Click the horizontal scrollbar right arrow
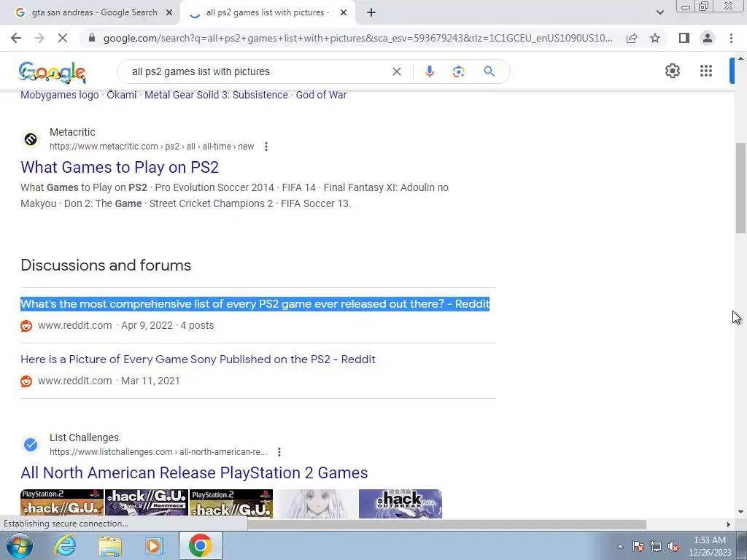This screenshot has width=747, height=560. point(729,524)
